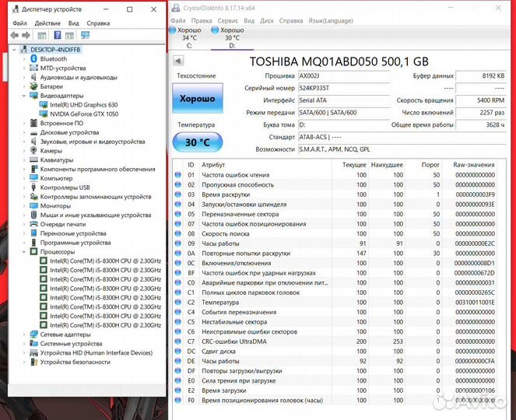Image resolution: width=516 pixels, height=420 pixels.
Task: Click the Back arrow in Device Manager toolbar
Action: coord(14,35)
